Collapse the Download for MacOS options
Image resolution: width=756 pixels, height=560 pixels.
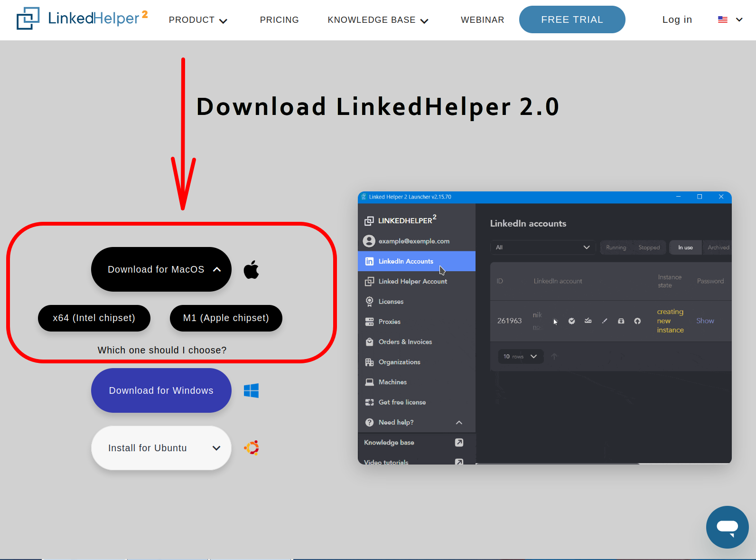pyautogui.click(x=161, y=269)
